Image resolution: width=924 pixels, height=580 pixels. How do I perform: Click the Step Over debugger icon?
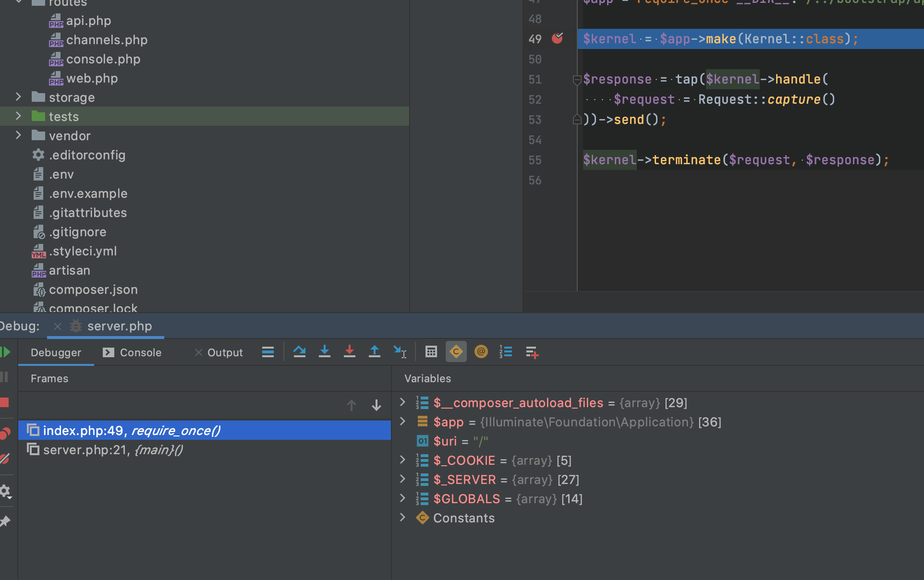click(x=300, y=352)
